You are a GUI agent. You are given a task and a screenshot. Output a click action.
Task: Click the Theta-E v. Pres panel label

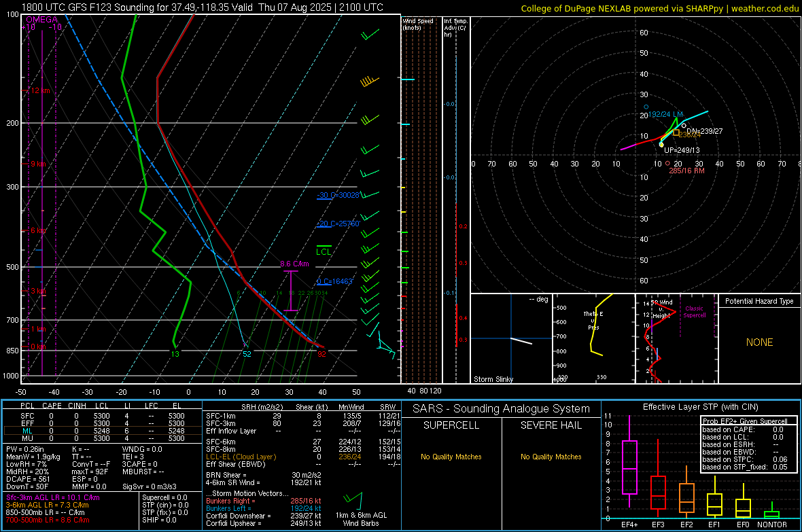click(x=593, y=321)
